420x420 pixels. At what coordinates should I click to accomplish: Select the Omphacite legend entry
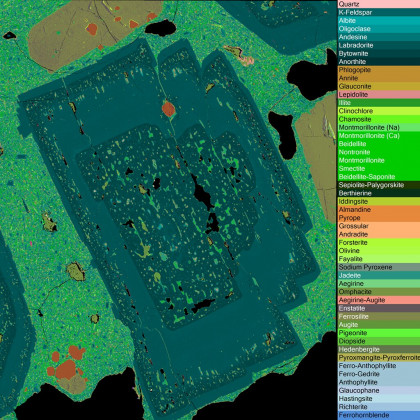point(379,292)
